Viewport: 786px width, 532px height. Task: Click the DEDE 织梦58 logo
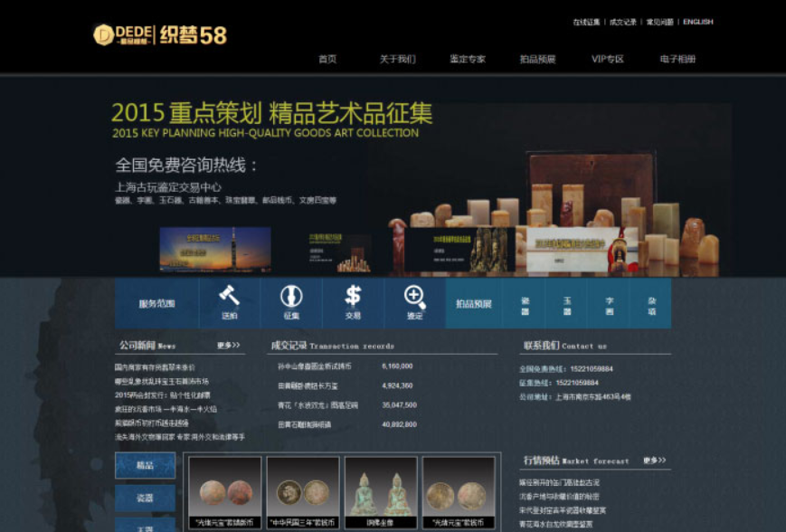pos(160,35)
